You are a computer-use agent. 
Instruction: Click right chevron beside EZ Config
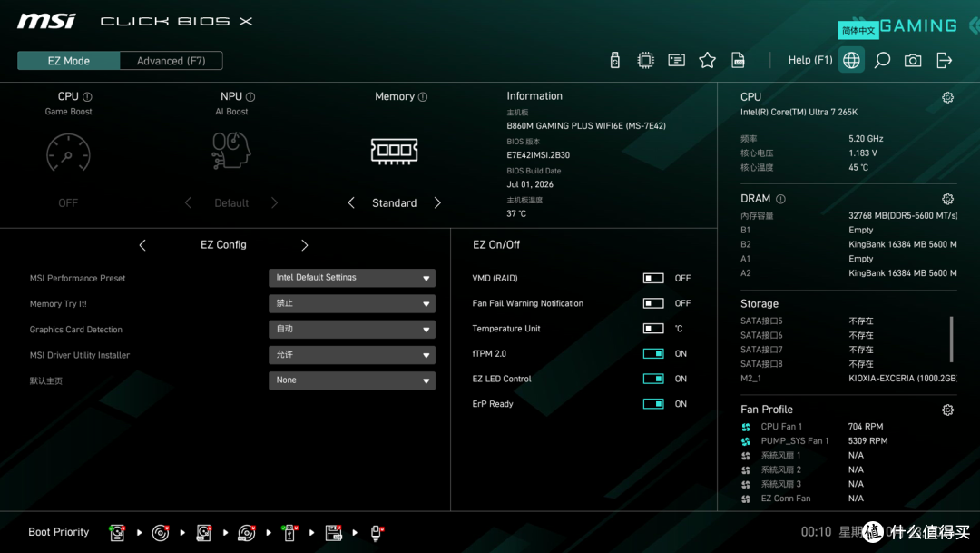304,245
